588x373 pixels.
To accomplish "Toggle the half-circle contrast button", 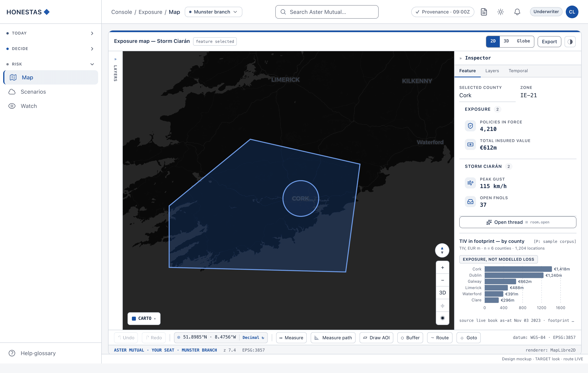I will (x=570, y=42).
